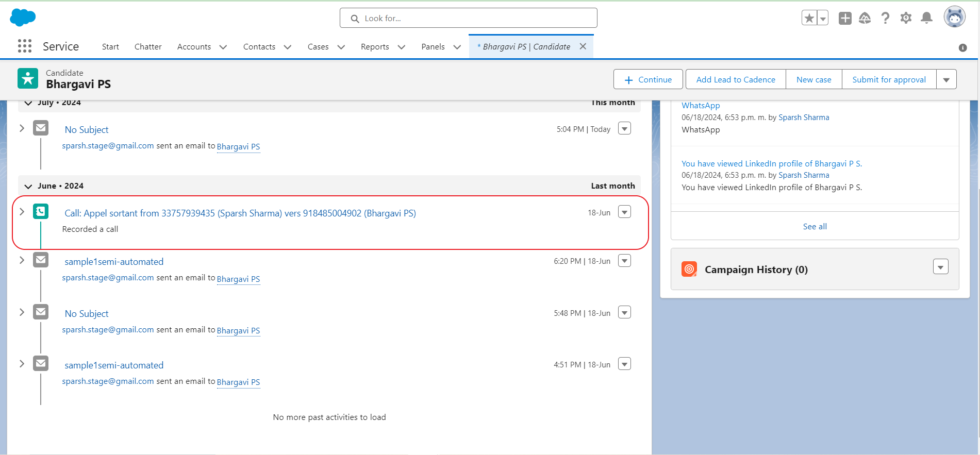Focus the Look for search field
Viewport: 980px width, 455px height.
pyautogui.click(x=469, y=18)
